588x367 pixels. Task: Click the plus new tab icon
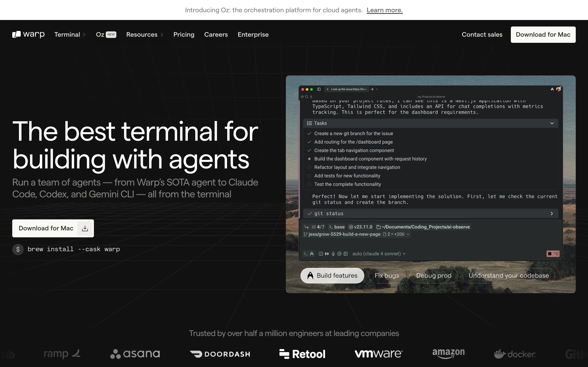[x=372, y=89]
